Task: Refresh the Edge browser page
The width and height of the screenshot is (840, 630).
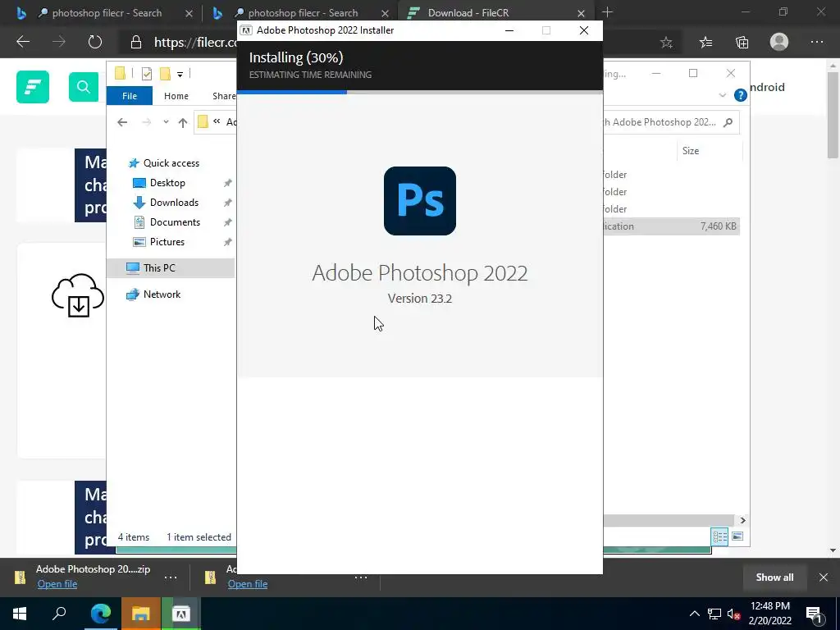Action: 95,42
